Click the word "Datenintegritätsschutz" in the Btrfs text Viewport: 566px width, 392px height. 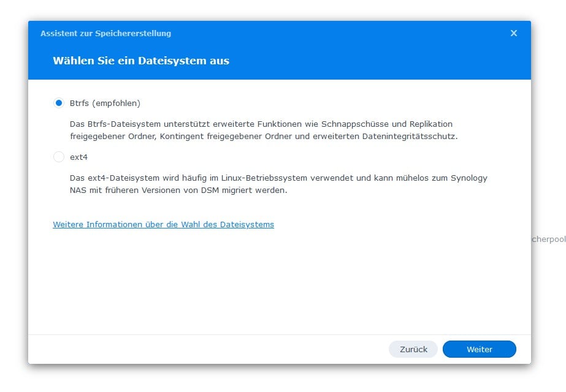click(410, 137)
